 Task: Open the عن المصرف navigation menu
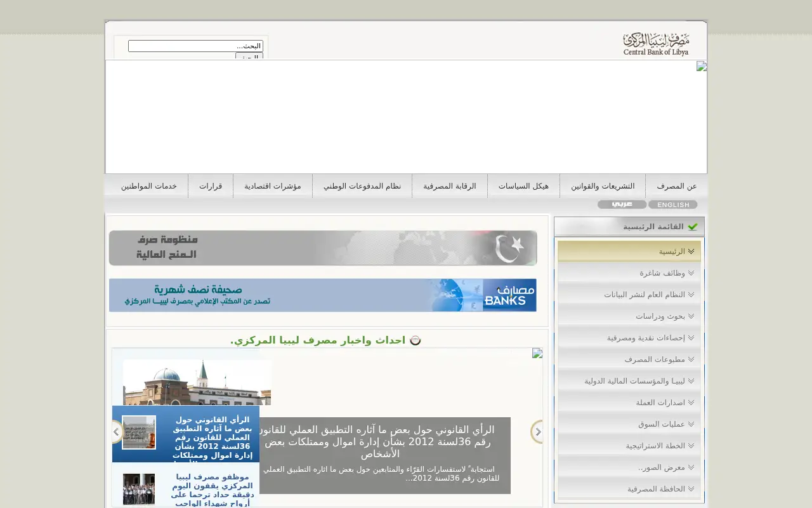click(676, 186)
